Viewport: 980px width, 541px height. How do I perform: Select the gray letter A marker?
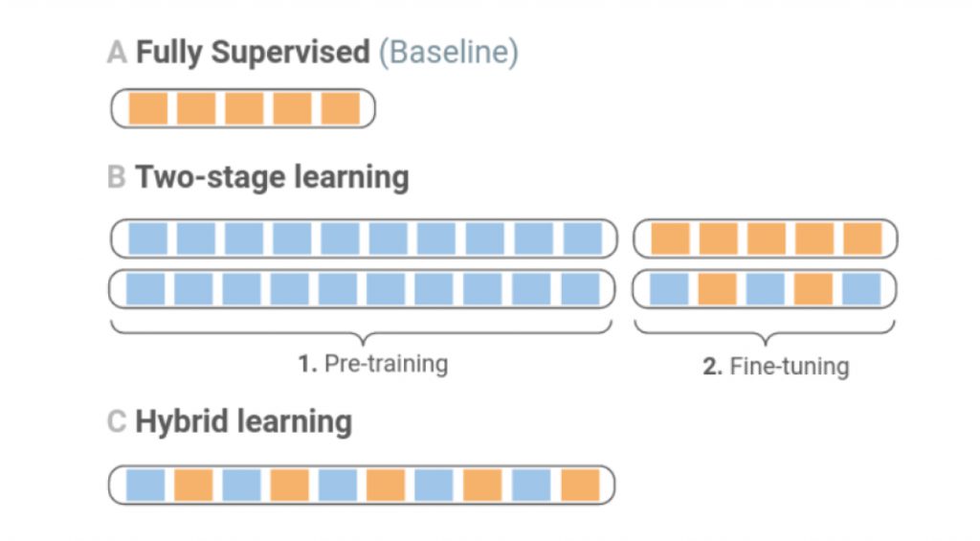coord(117,52)
